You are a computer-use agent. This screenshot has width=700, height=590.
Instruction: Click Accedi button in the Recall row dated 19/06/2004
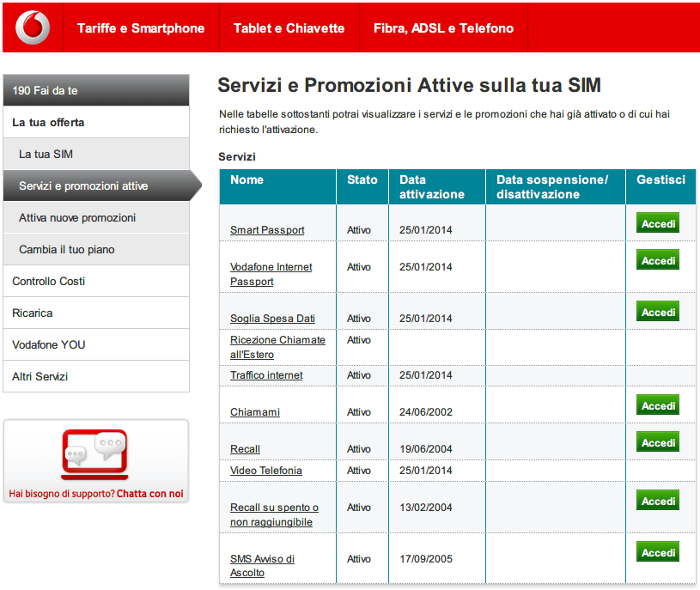click(658, 442)
